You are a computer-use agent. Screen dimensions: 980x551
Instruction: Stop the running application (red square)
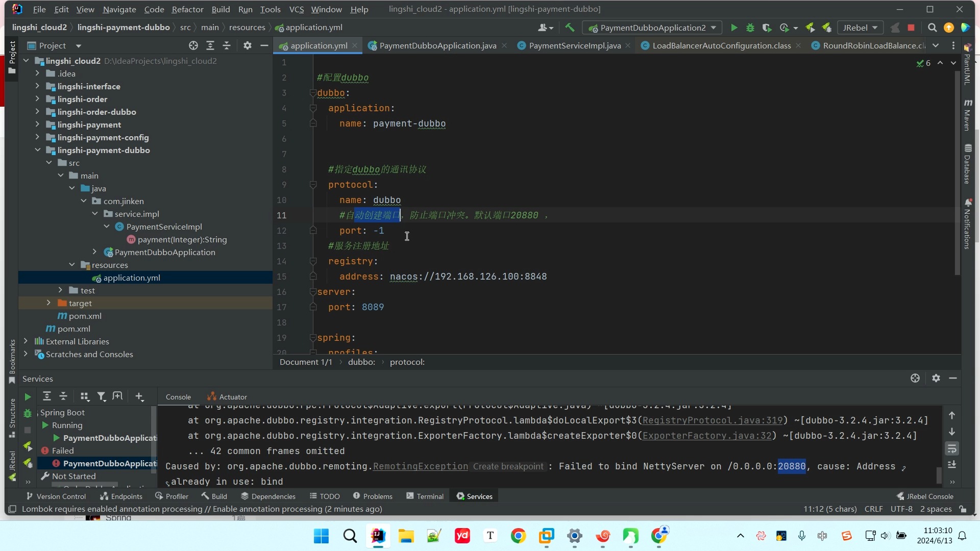tap(911, 28)
